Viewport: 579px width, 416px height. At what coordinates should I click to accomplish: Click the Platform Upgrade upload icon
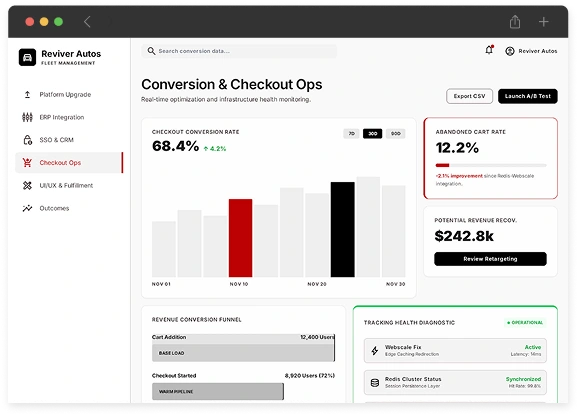click(x=27, y=94)
